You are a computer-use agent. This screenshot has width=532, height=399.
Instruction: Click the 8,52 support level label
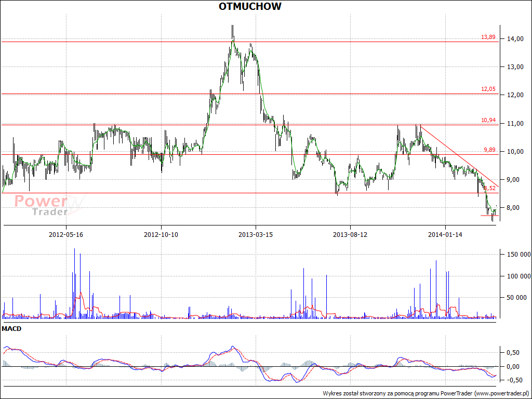[x=490, y=188]
